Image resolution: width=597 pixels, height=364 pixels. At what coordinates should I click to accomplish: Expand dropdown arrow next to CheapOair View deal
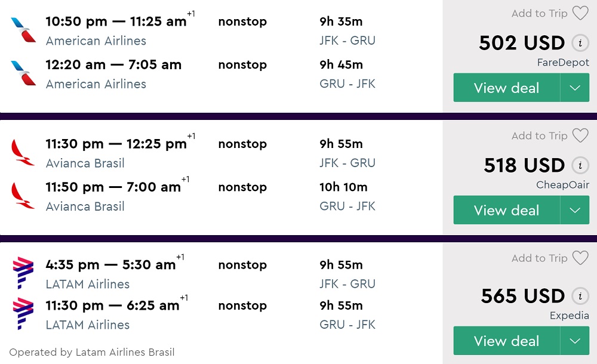[575, 210]
